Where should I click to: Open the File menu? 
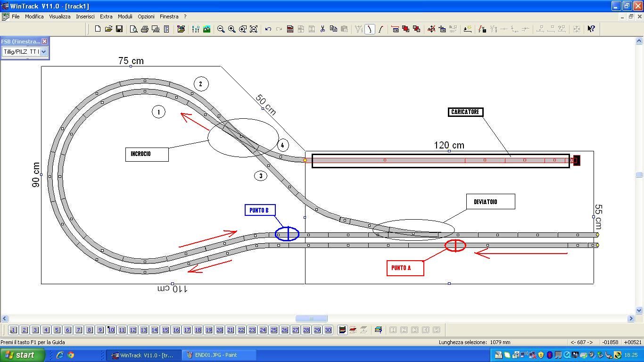16,16
